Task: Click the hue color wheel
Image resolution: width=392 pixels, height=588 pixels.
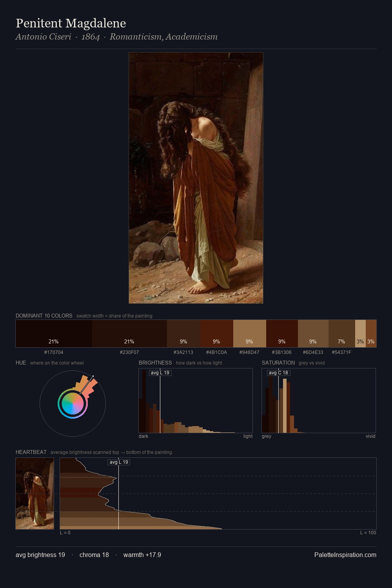Action: [x=73, y=403]
